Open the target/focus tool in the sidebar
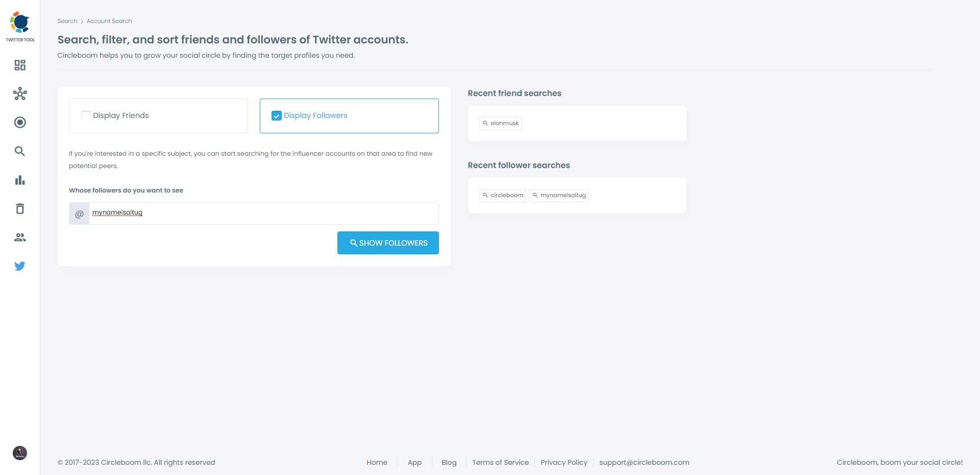Image resolution: width=980 pixels, height=475 pixels. [19, 122]
